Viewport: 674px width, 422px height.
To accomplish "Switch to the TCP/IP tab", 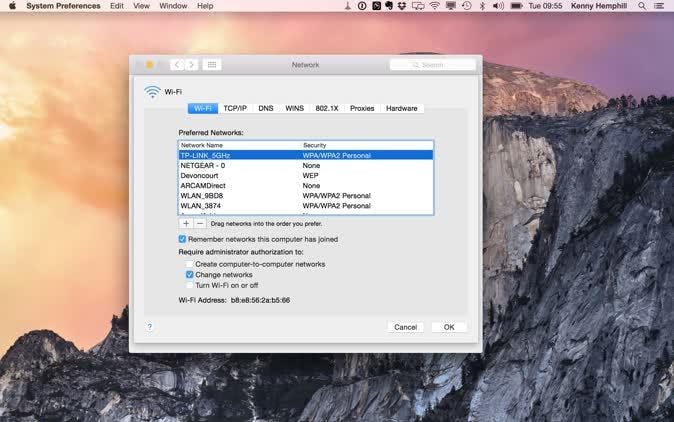I will [x=235, y=108].
